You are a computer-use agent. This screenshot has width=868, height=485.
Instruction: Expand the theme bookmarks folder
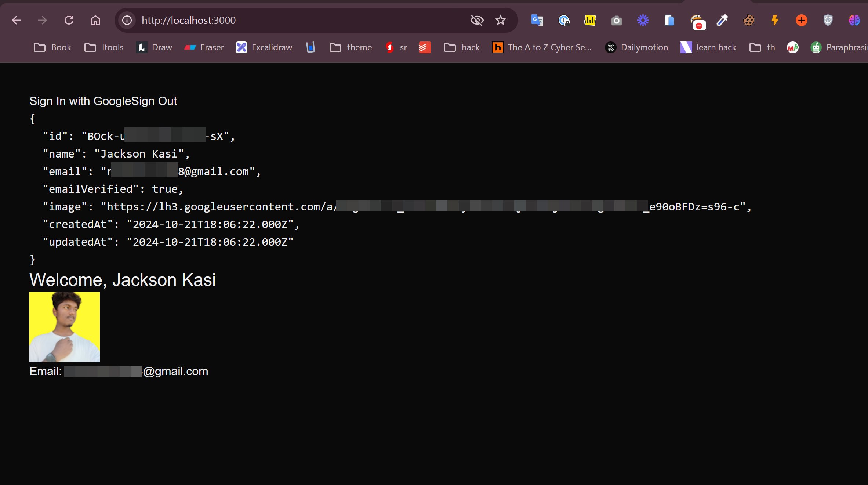coord(351,47)
